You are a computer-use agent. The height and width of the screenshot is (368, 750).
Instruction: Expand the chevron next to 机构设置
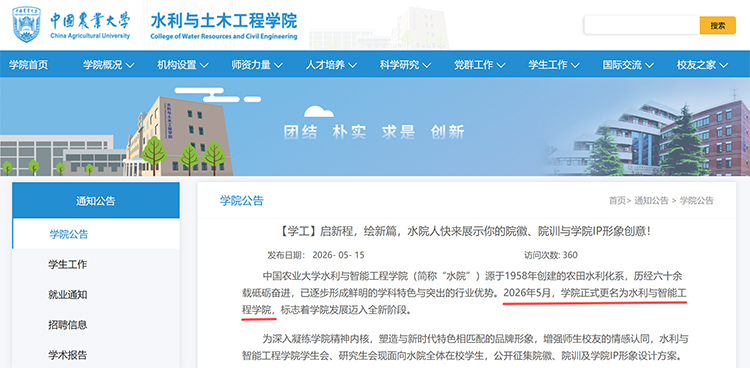(x=204, y=65)
